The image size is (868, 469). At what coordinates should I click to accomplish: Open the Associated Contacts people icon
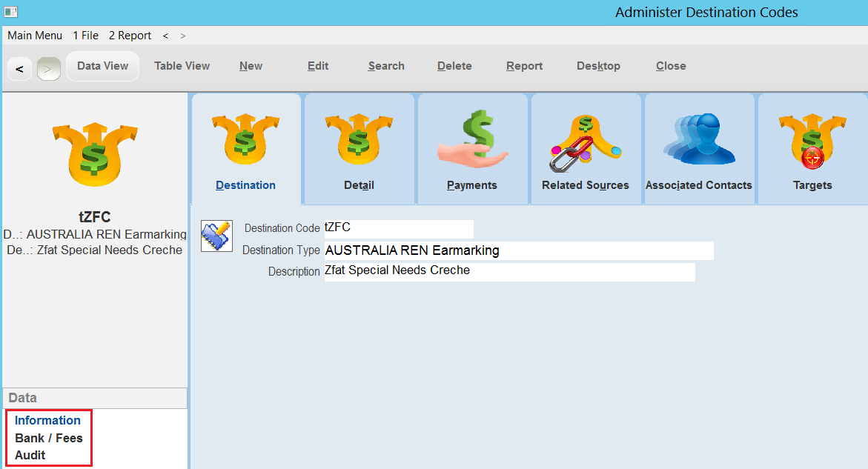(699, 139)
